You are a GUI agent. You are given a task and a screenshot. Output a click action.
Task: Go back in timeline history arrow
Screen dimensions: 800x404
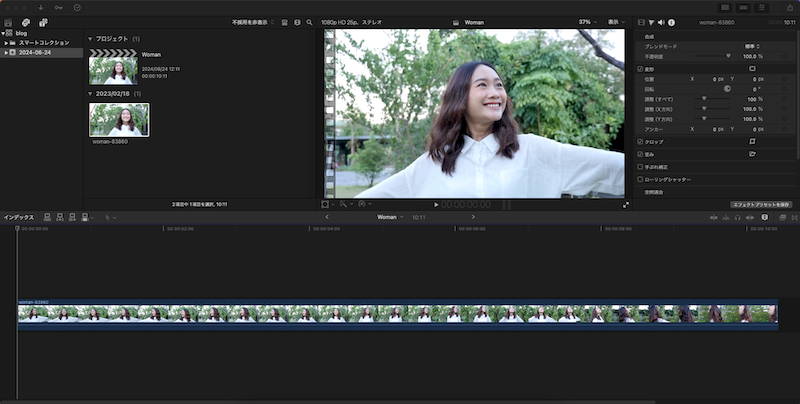tap(327, 217)
